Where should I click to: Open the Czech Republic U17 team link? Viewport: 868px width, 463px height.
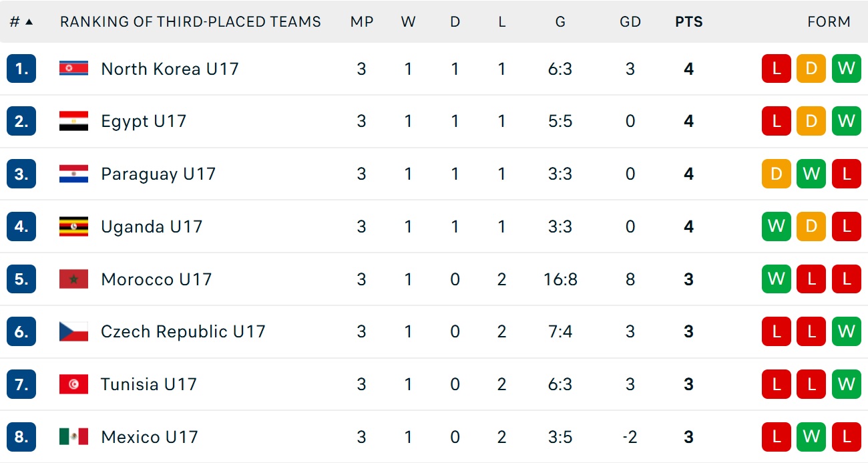(x=183, y=331)
